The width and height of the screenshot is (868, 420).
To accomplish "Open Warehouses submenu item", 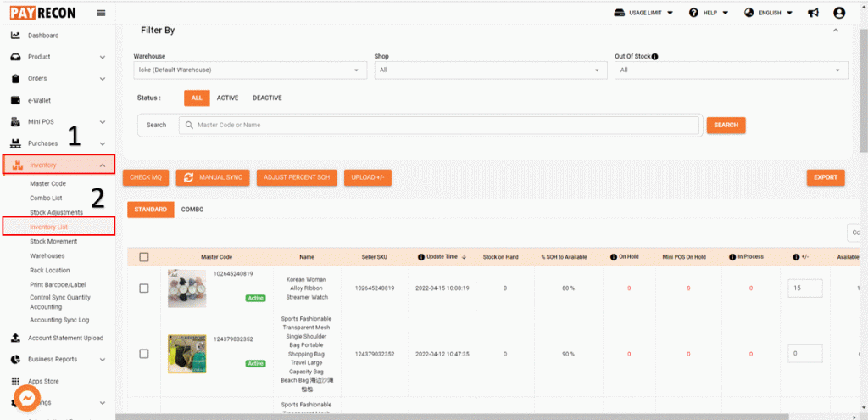I will (47, 256).
